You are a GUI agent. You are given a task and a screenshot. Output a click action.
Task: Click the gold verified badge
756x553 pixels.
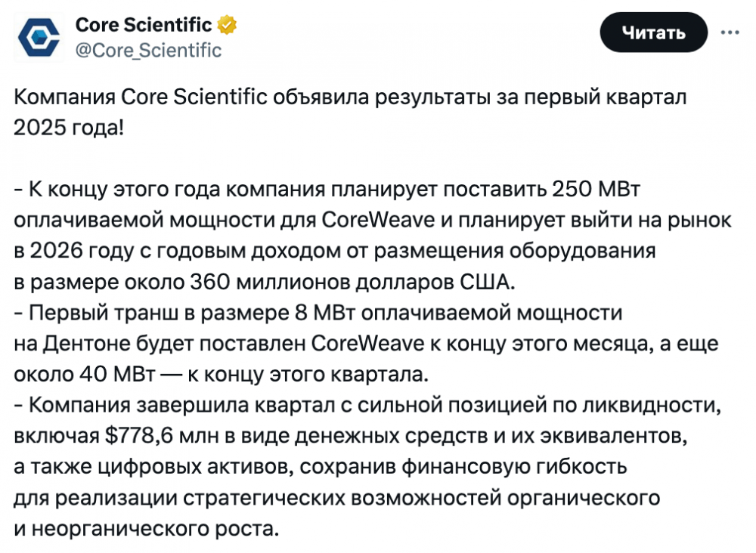click(x=227, y=25)
